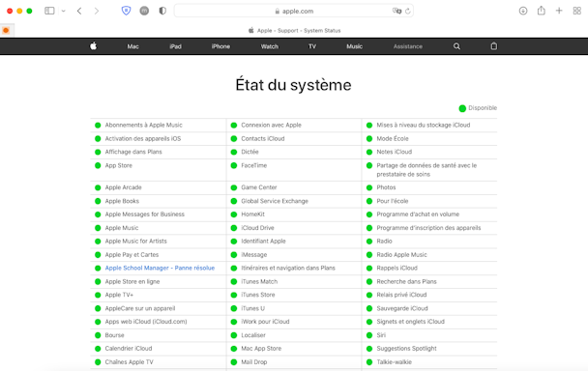Click the apple.com address field

pyautogui.click(x=294, y=11)
